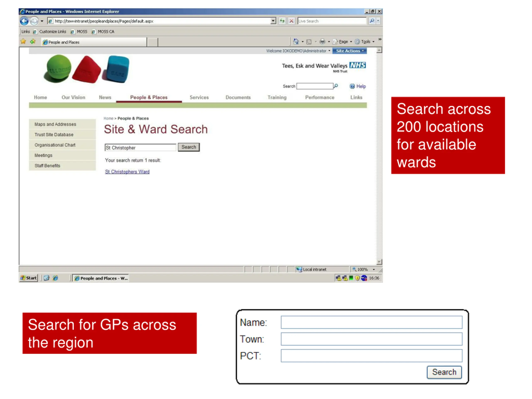The height and width of the screenshot is (399, 532).
Task: Click the Show Desktop quick launch icon
Action: coord(46,278)
